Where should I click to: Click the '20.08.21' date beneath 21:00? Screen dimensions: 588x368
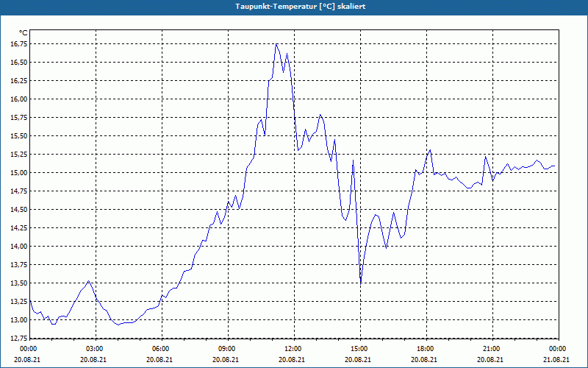click(x=490, y=359)
